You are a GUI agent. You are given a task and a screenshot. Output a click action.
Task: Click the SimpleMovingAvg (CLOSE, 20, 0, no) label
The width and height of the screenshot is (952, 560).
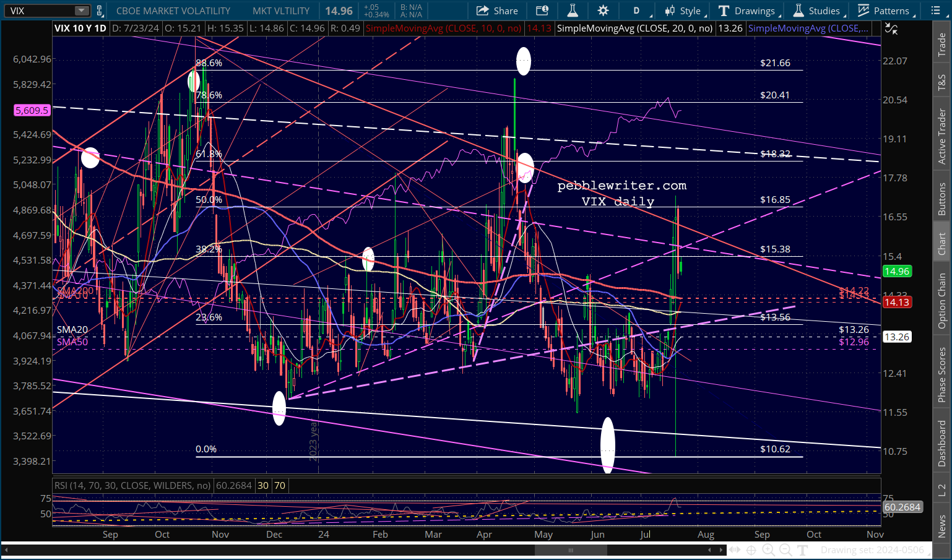coord(634,28)
